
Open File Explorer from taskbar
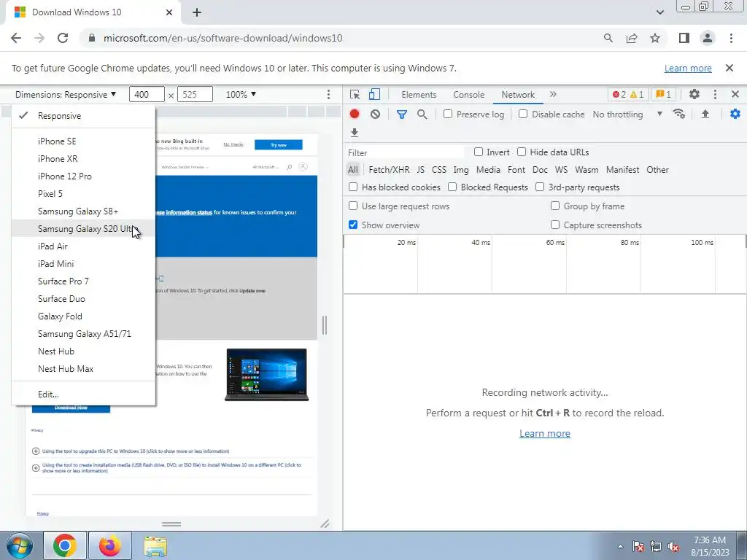tap(155, 545)
